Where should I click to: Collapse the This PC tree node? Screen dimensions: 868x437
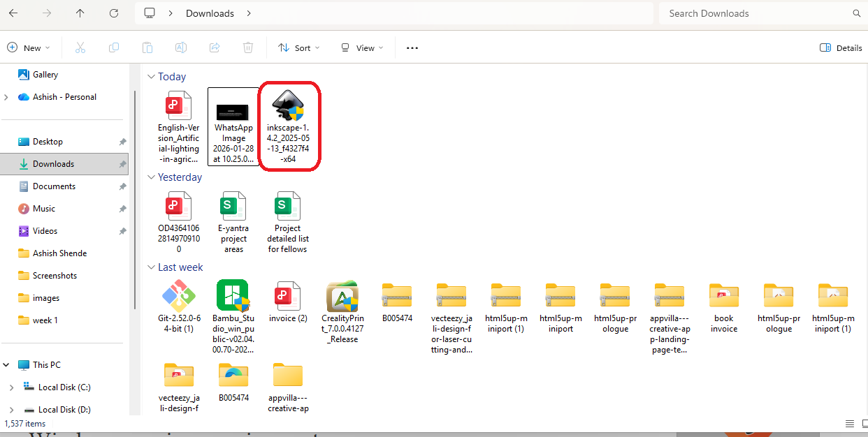point(6,365)
